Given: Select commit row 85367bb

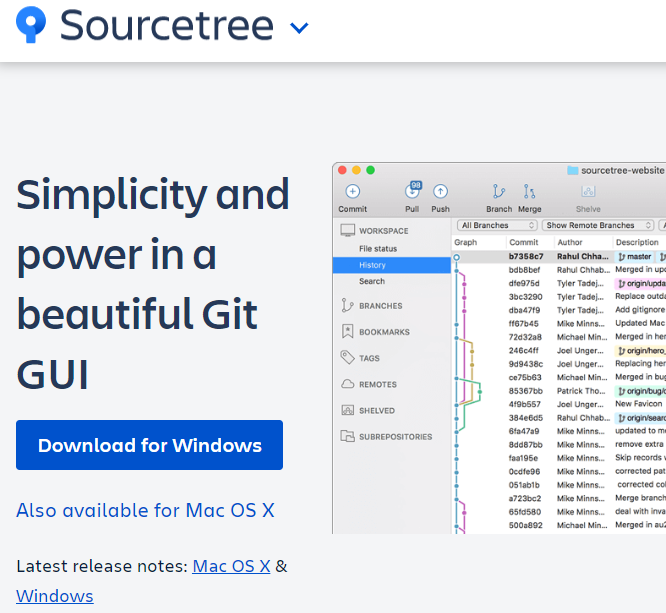Looking at the screenshot, I should (559, 391).
